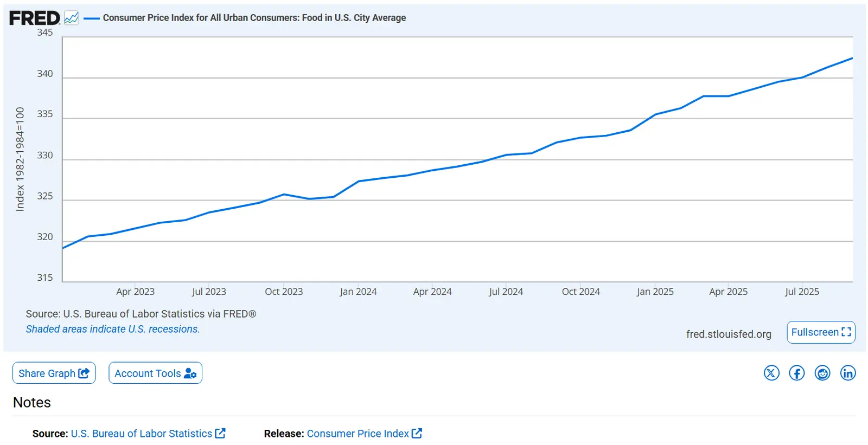Click the fred.stlouisfed.org text
868x445 pixels.
tap(728, 334)
